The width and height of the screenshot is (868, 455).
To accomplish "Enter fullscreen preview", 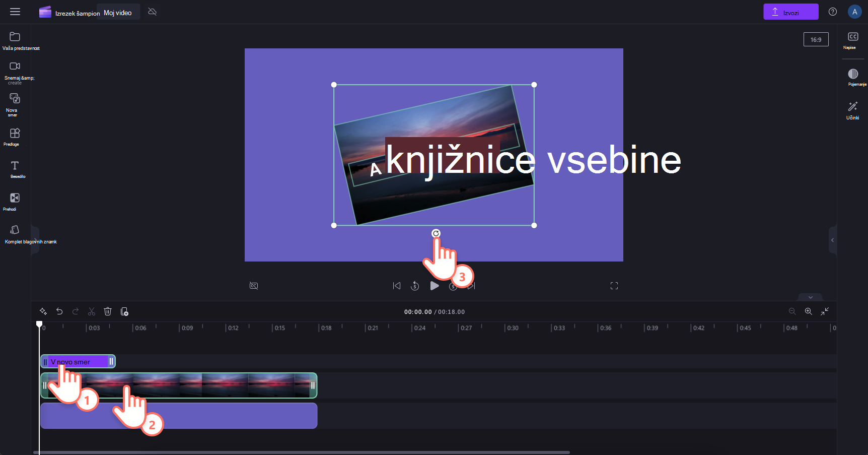I will tap(614, 286).
